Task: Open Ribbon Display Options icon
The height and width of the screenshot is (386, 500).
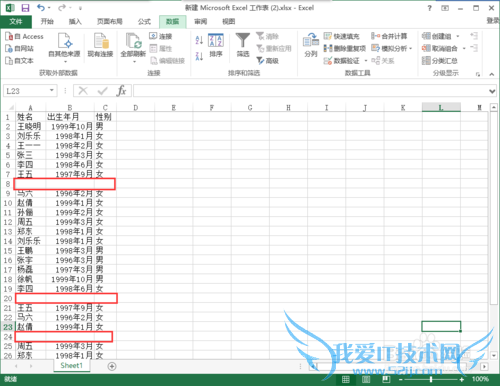Action: point(445,8)
